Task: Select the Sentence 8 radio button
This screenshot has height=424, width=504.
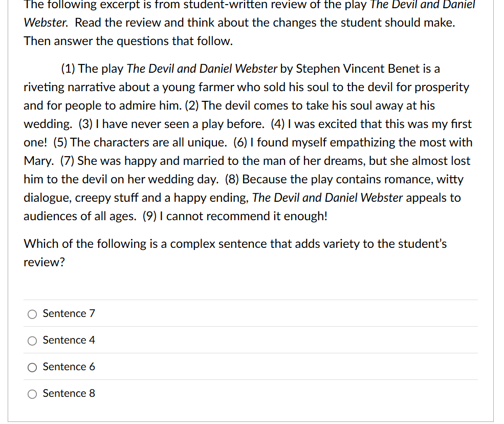Action: click(32, 394)
